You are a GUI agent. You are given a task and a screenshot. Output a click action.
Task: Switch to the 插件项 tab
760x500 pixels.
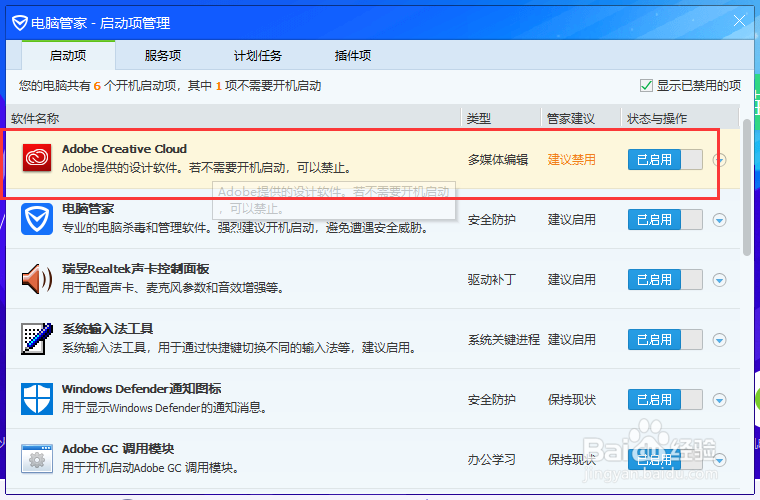point(353,55)
